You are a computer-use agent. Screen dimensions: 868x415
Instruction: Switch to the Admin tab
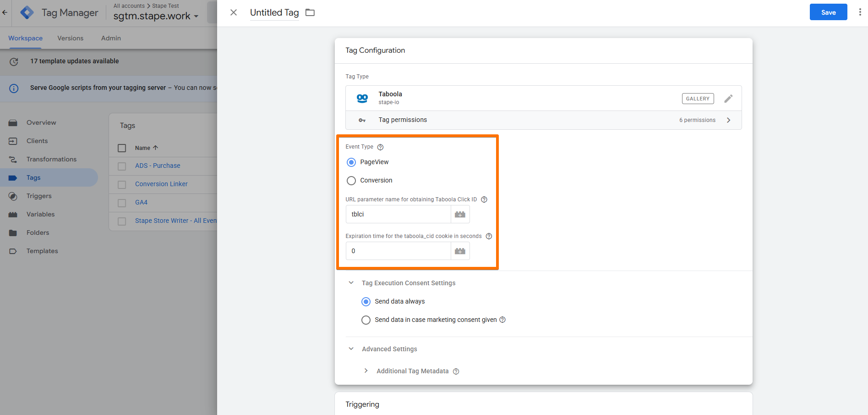[x=111, y=38]
